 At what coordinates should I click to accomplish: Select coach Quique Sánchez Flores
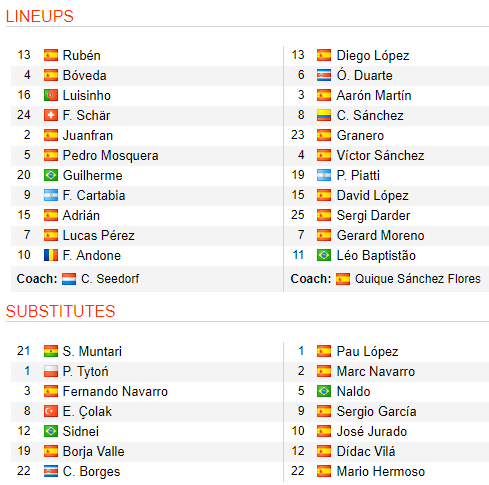point(418,279)
